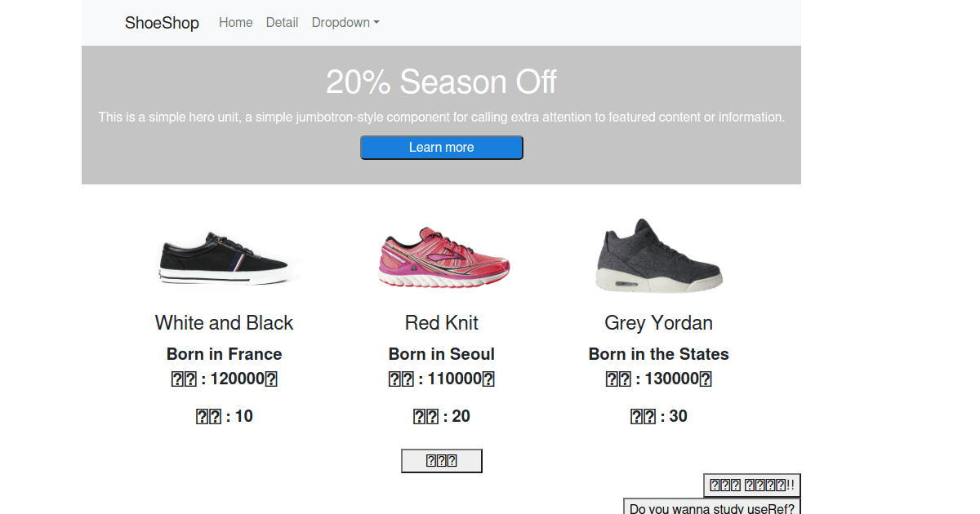This screenshot has height=514, width=980.
Task: Click 'Do you wanna study useRef?' button
Action: click(x=711, y=507)
